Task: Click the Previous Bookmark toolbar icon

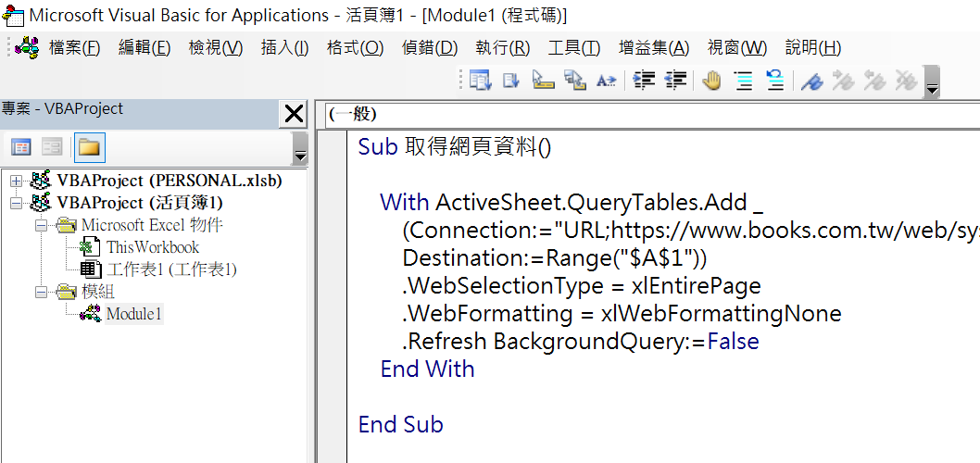Action: 875,80
